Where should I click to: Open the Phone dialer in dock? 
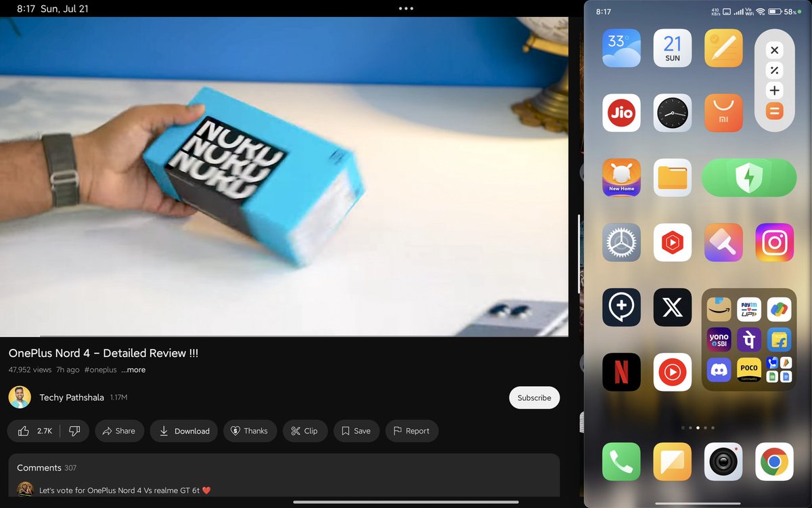621,462
